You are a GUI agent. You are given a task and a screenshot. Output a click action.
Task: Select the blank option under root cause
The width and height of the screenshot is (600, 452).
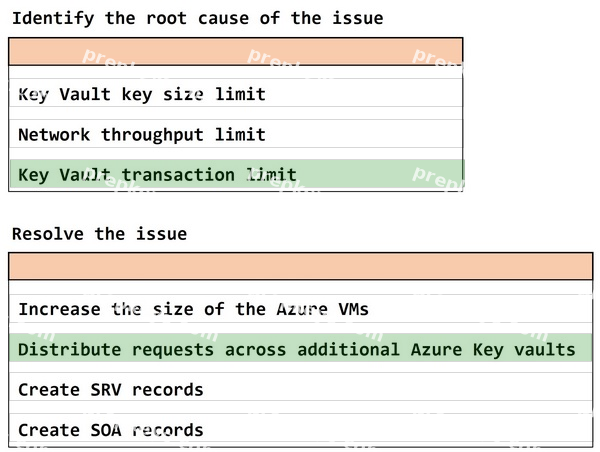point(236,72)
